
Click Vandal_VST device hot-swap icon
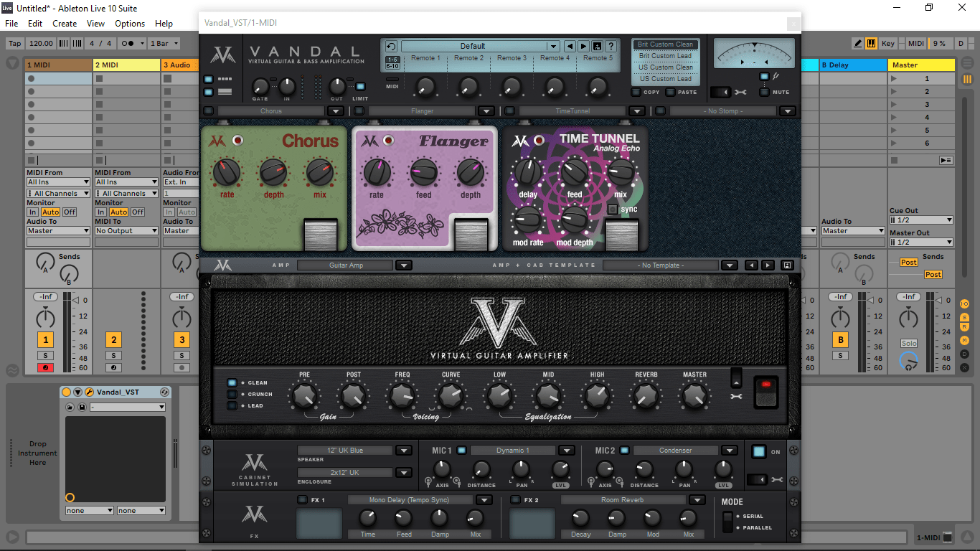[164, 392]
